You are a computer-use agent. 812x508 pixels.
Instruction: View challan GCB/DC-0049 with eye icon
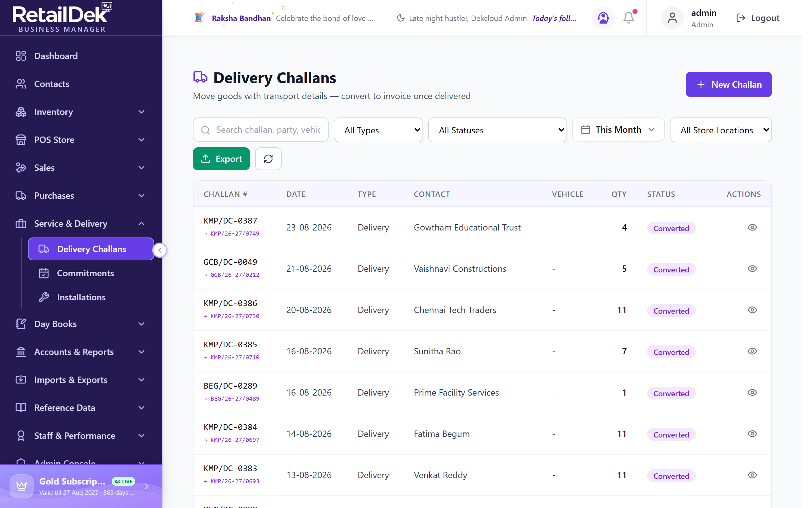(x=752, y=269)
